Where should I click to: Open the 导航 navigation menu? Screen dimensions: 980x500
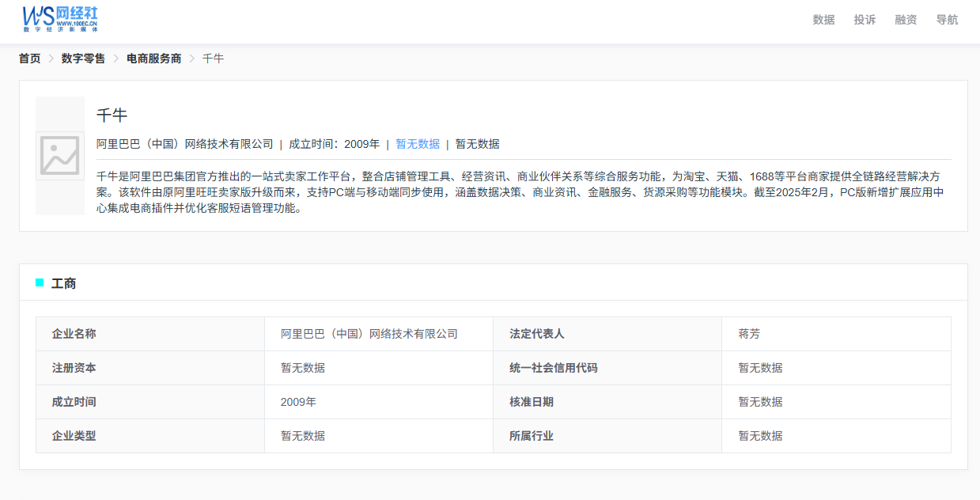tap(947, 20)
